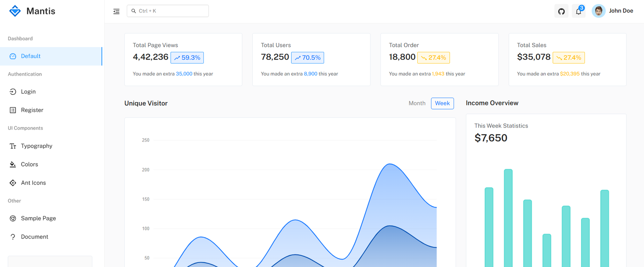Click the 70.5% growth chip
The width and height of the screenshot is (644, 267).
coord(308,58)
